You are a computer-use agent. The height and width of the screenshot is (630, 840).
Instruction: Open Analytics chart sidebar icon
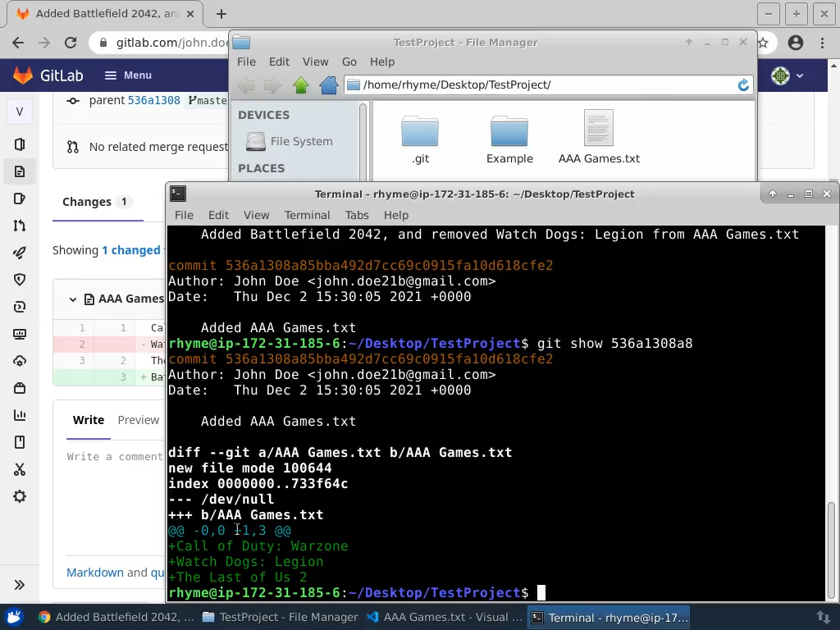[x=20, y=415]
